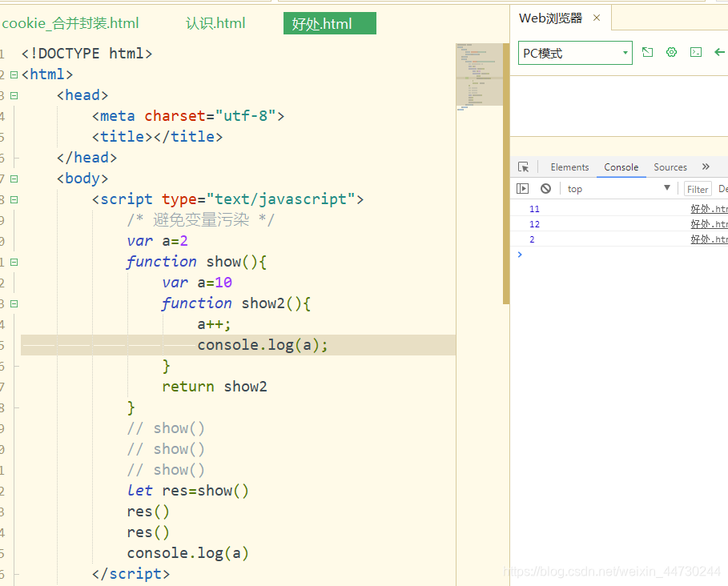Click the 避免变量污染 comment line
This screenshot has width=728, height=586.
(200, 220)
